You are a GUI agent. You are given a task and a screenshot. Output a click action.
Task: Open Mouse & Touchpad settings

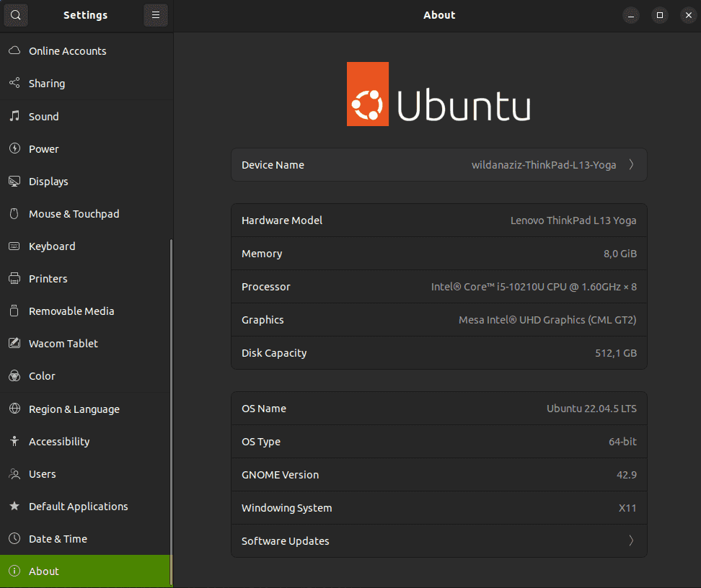(74, 214)
